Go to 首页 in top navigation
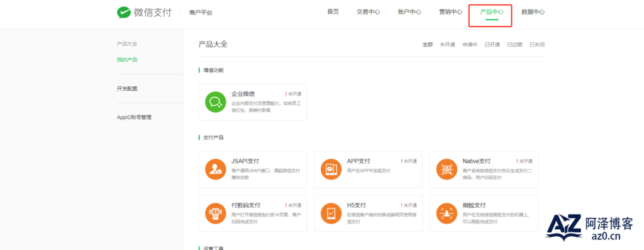Viewport: 644px width, 250px height. 333,12
